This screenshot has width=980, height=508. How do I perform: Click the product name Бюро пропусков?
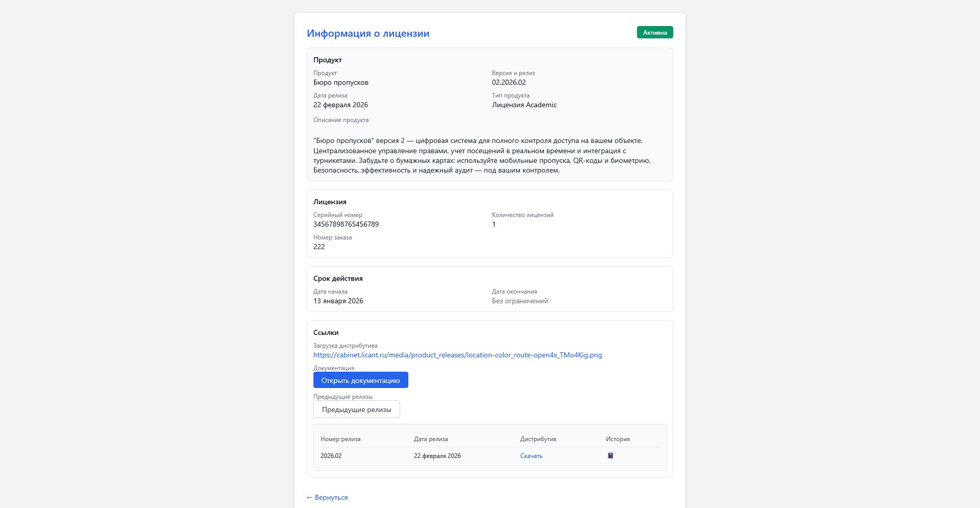pyautogui.click(x=340, y=82)
